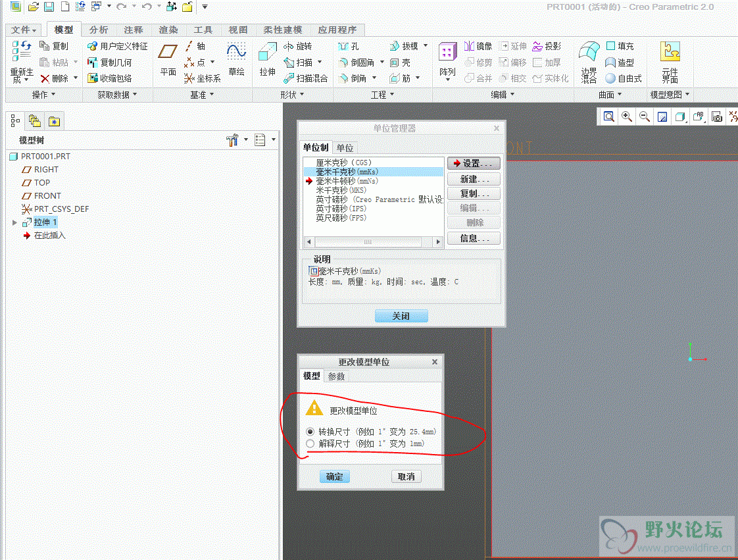738x560 pixels.
Task: Click the 取消 button in 更改模型单位
Action: [x=406, y=476]
